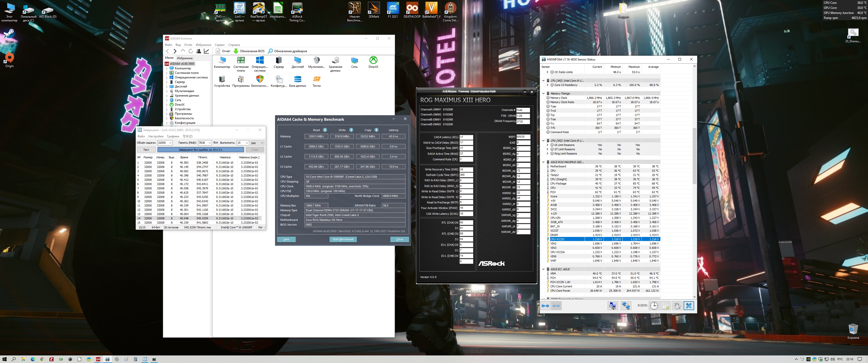Open Настройки menu in LinX
This screenshot has height=363, width=868.
point(156,136)
